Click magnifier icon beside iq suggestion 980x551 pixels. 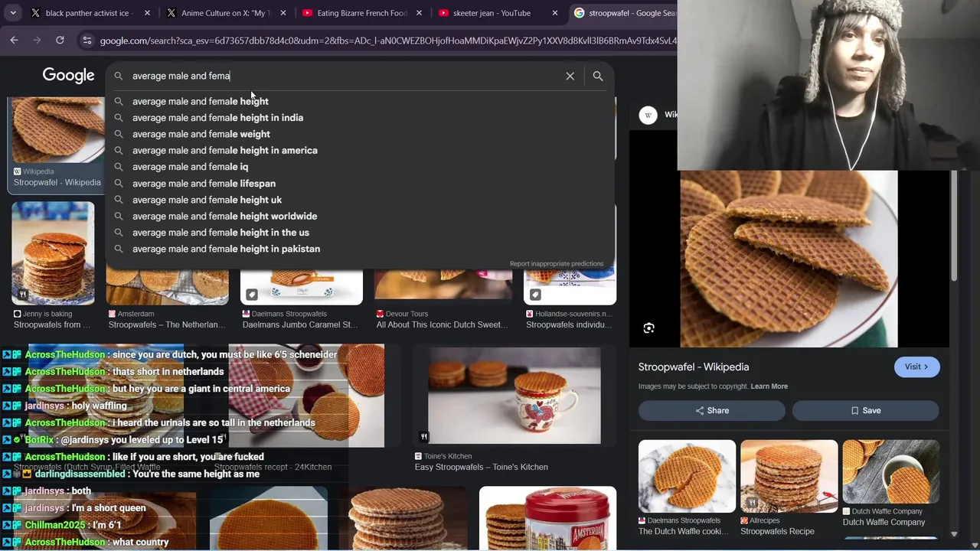(119, 167)
